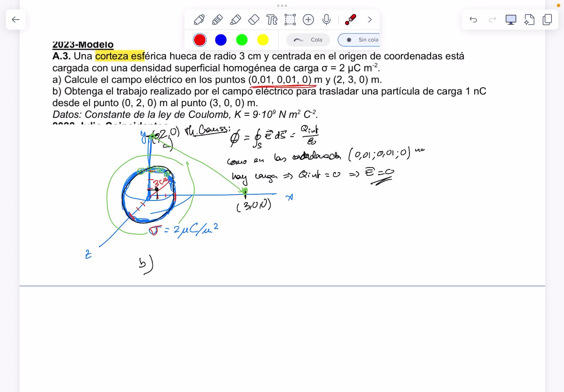Undo the last stroke

click(473, 20)
